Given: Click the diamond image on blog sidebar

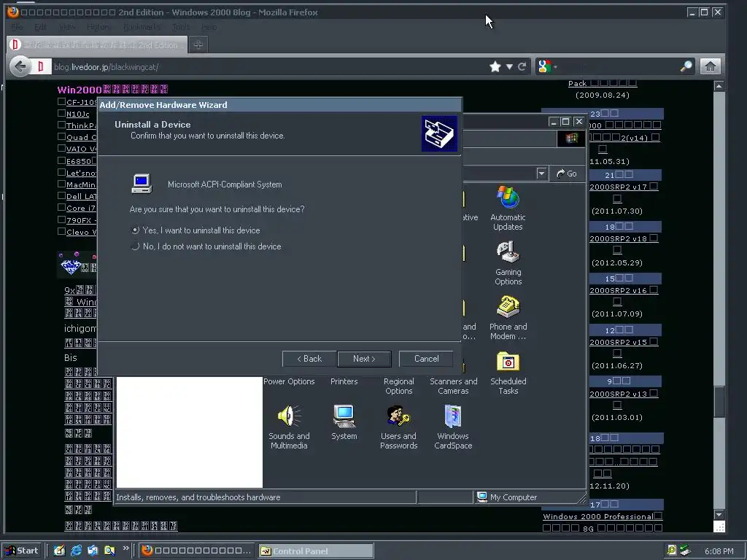Looking at the screenshot, I should (71, 267).
